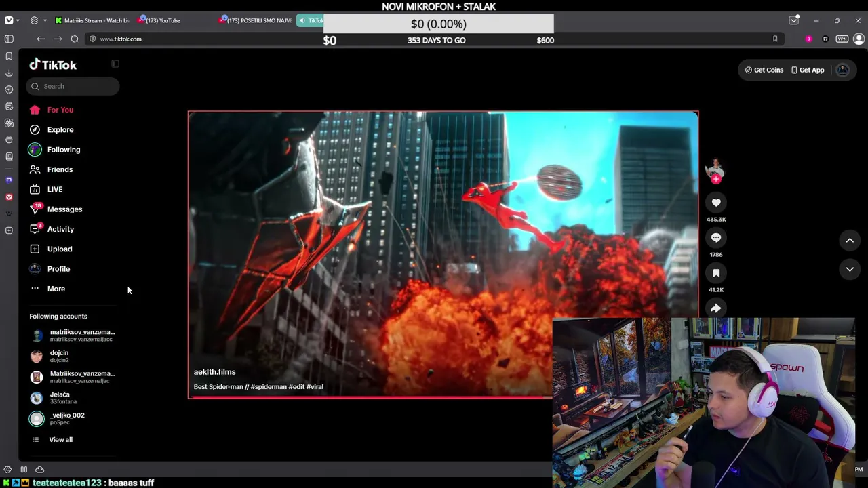Open Bookmarks side panel
This screenshot has height=488, width=868.
pyautogui.click(x=9, y=56)
